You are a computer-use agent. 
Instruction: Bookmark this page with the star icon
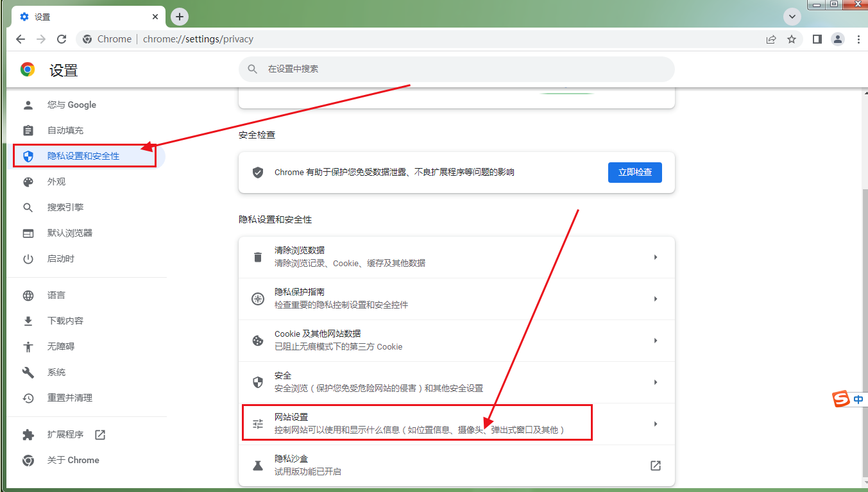pos(792,39)
